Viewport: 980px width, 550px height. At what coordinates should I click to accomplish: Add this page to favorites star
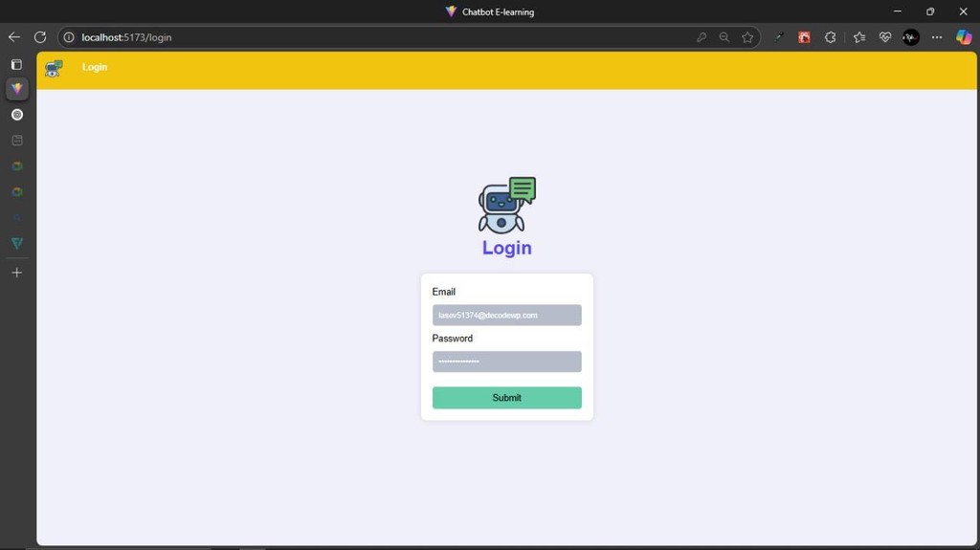click(x=747, y=37)
